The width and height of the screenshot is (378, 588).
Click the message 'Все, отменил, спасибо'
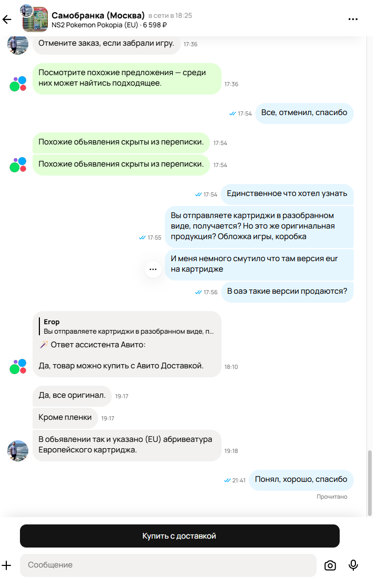pos(304,113)
